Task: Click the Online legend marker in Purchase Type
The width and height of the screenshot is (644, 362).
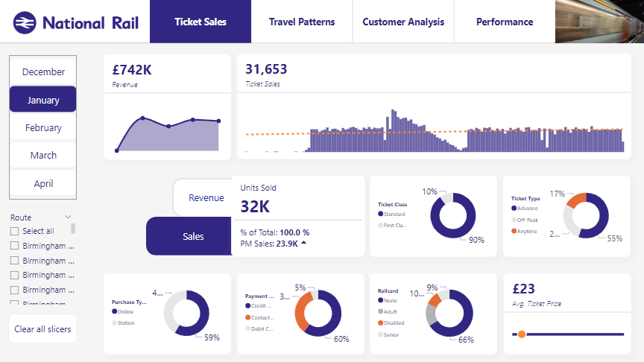Action: [114, 311]
